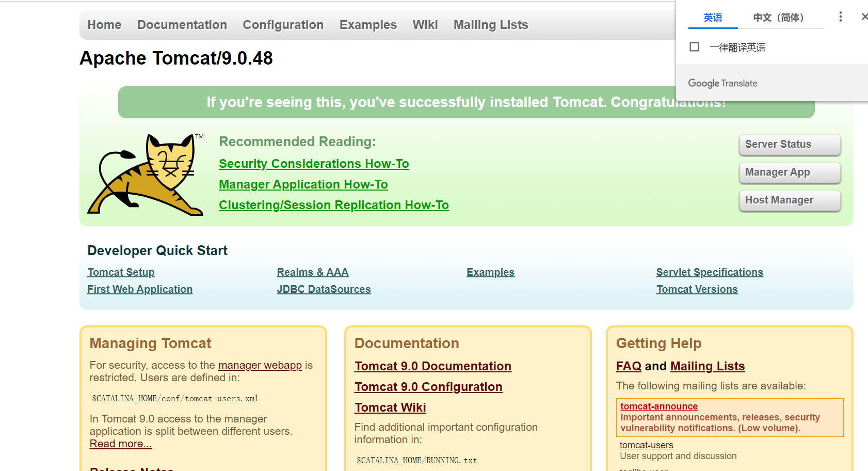The image size is (868, 471).
Task: Follow the Read more... link
Action: [121, 444]
